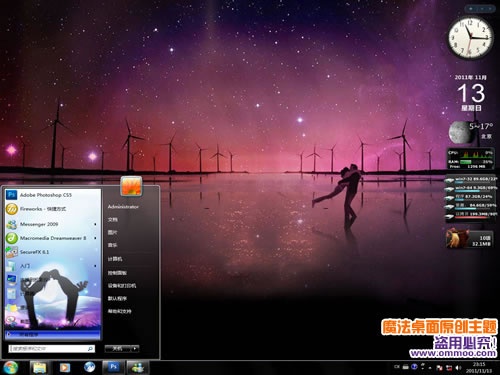
Task: Click the 关机 shut down button
Action: pos(117,349)
